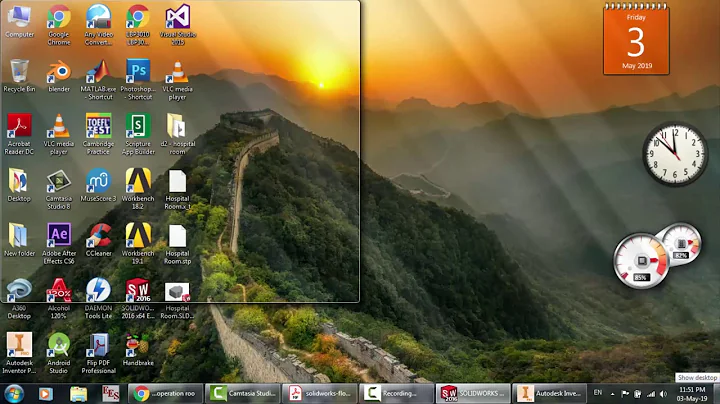
Task: Launch the Photoshop shortcut icon
Action: click(x=138, y=80)
